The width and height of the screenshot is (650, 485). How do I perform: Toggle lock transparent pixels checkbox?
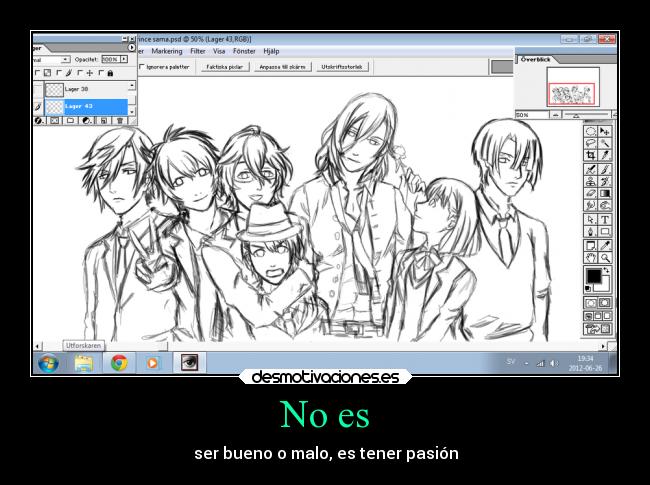pyautogui.click(x=37, y=73)
